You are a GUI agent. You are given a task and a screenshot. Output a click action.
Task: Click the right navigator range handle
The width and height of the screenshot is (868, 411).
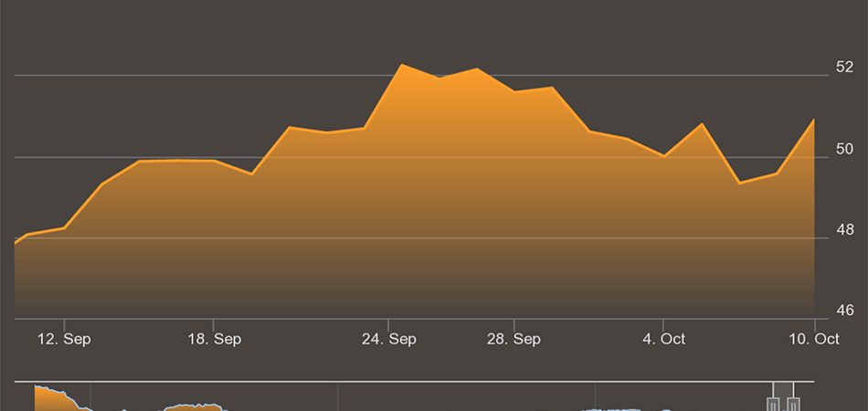pos(794,404)
